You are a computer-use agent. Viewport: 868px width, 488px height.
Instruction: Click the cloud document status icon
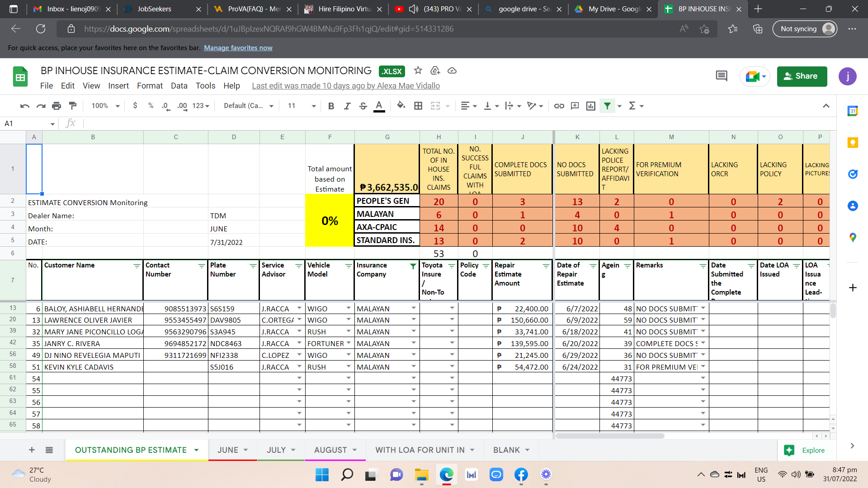(x=452, y=70)
